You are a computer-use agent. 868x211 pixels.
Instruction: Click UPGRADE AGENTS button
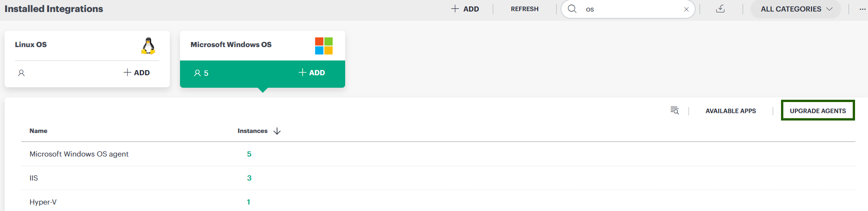coord(818,111)
